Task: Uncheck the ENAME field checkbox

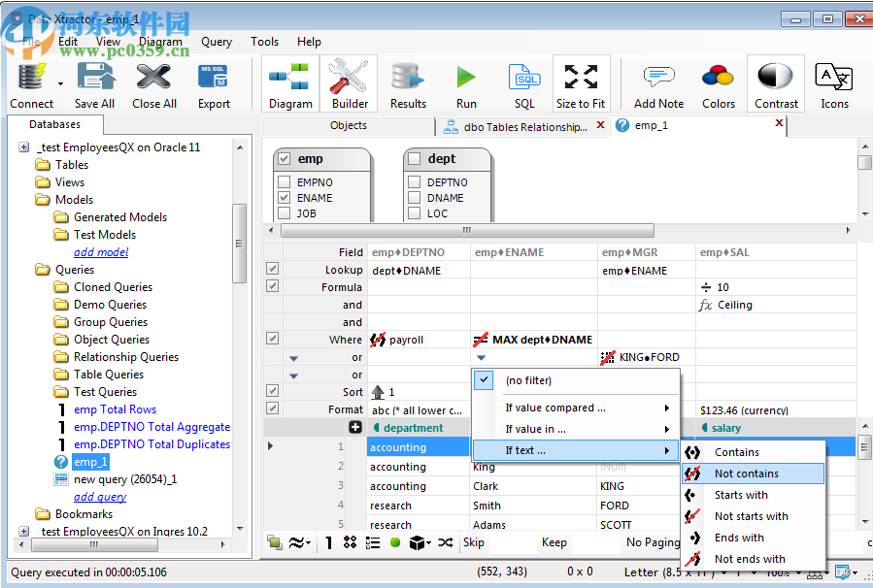Action: tap(285, 198)
